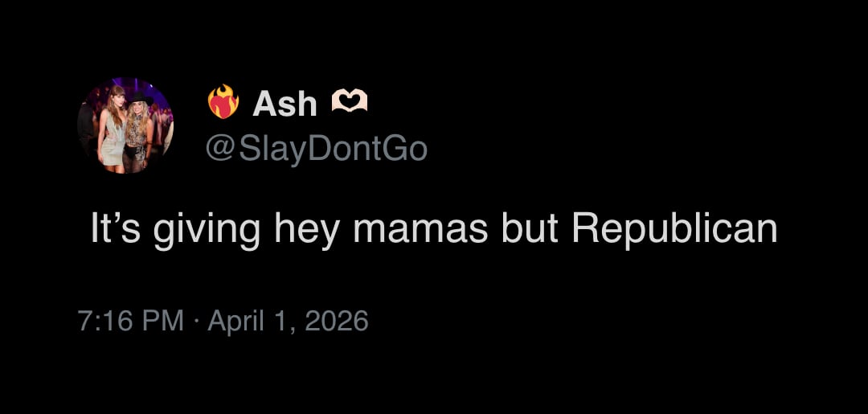This screenshot has width=868, height=414.
Task: Open the Ash display name
Action: [x=285, y=104]
